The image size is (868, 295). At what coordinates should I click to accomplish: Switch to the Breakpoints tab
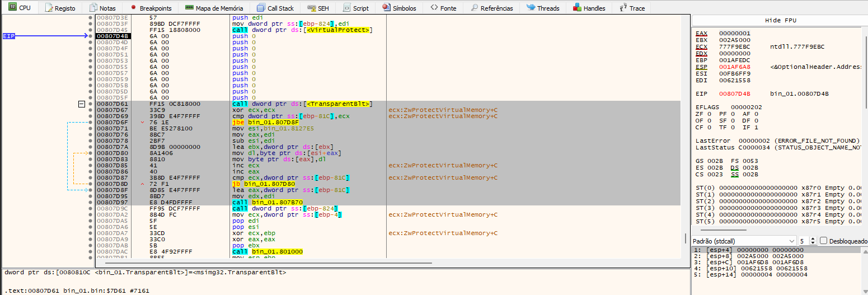coord(151,8)
